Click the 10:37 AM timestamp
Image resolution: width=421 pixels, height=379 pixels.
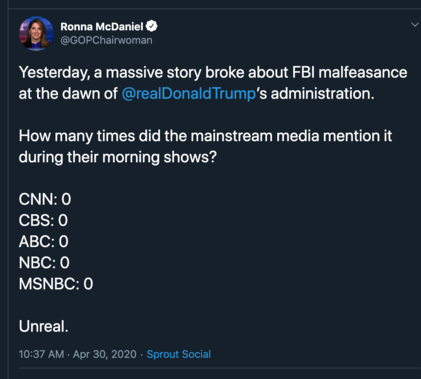pos(41,354)
